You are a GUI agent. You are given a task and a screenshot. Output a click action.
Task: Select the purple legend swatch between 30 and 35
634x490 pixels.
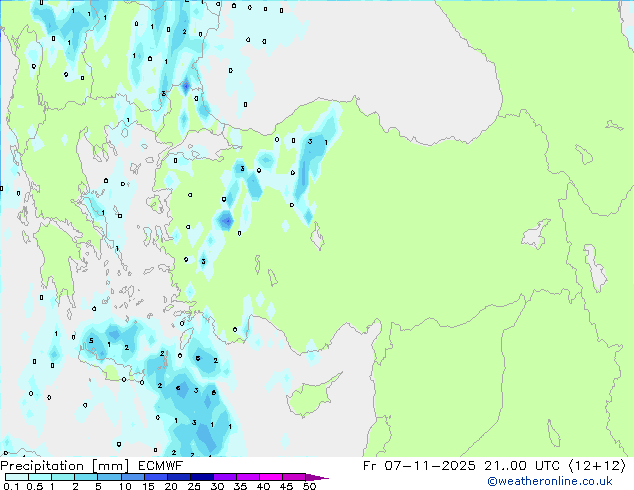pos(224,477)
